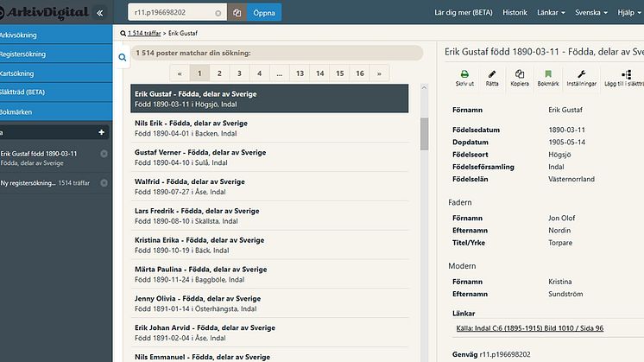644x362 pixels.
Task: Click the Rätta pencil icon
Action: coord(492,78)
